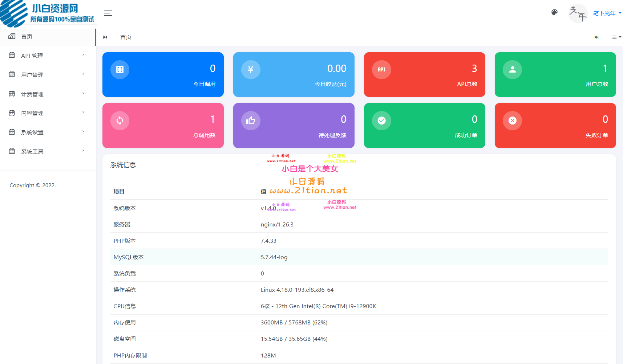Click the ¥ icon on the 今日收益 card

(250, 69)
